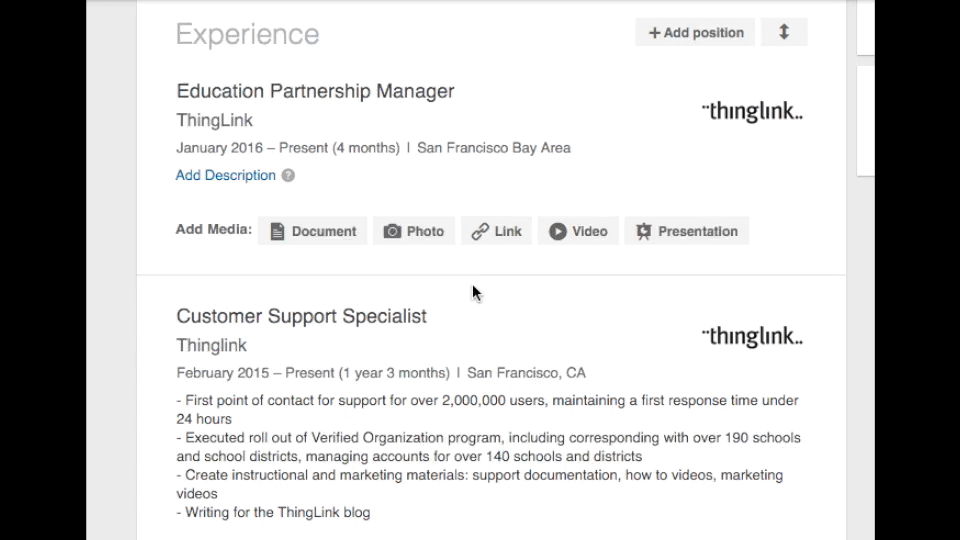Click the San Francisco Bay Area location
This screenshot has width=960, height=540.
click(493, 148)
